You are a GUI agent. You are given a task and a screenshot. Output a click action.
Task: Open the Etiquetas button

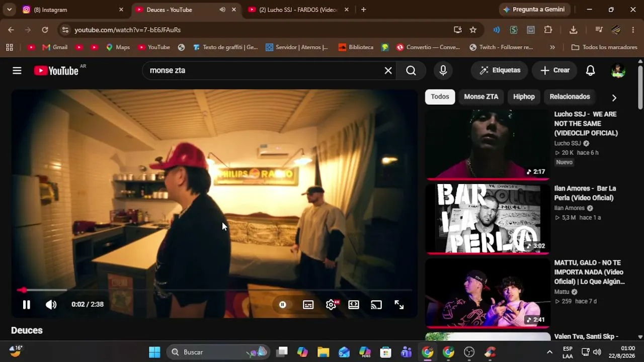coord(500,70)
